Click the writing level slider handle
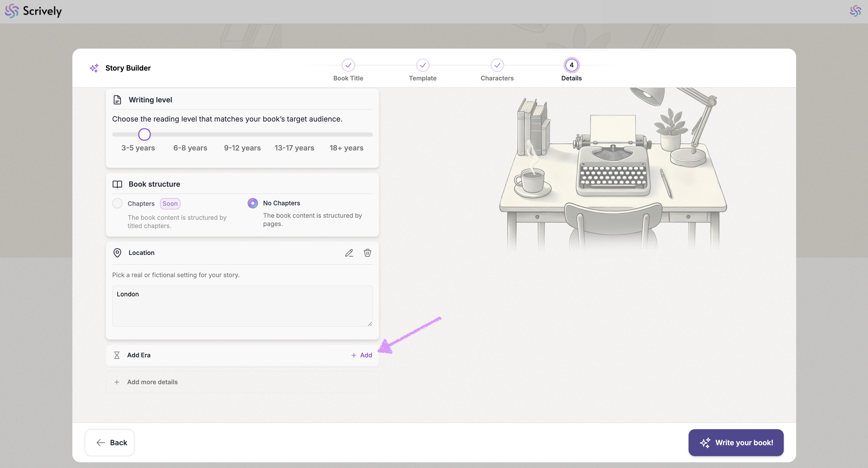This screenshot has width=868, height=468. click(x=144, y=134)
